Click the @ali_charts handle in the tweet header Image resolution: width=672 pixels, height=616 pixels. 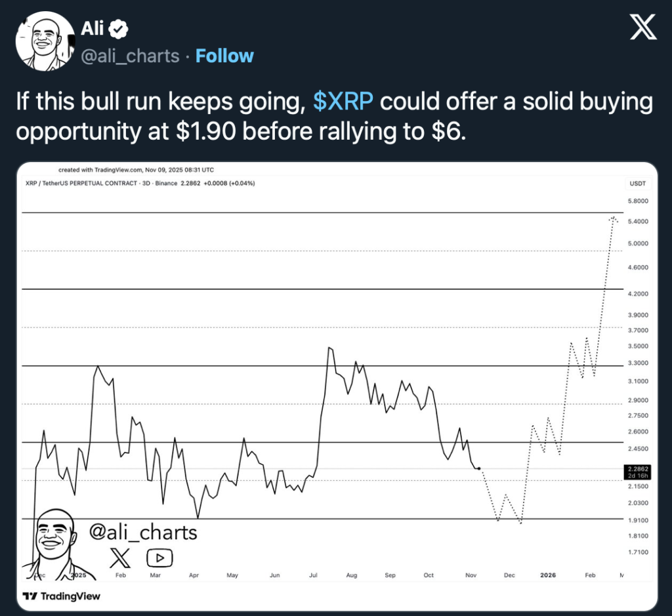(x=130, y=56)
